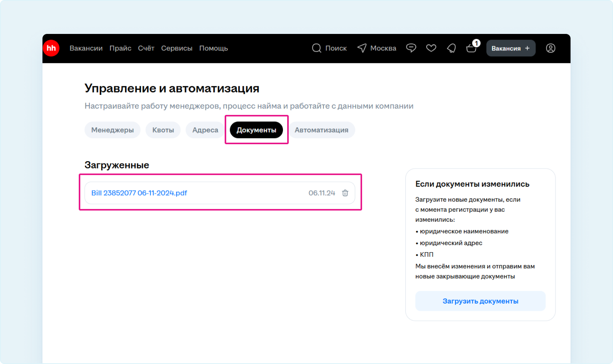Image resolution: width=613 pixels, height=364 pixels.
Task: Open the search magnifier icon
Action: 317,48
